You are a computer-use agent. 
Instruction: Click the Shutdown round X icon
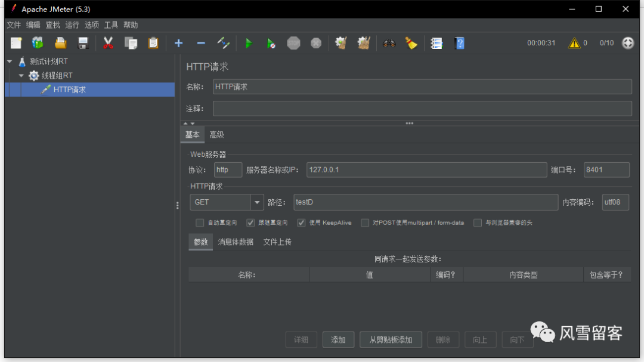(x=316, y=43)
